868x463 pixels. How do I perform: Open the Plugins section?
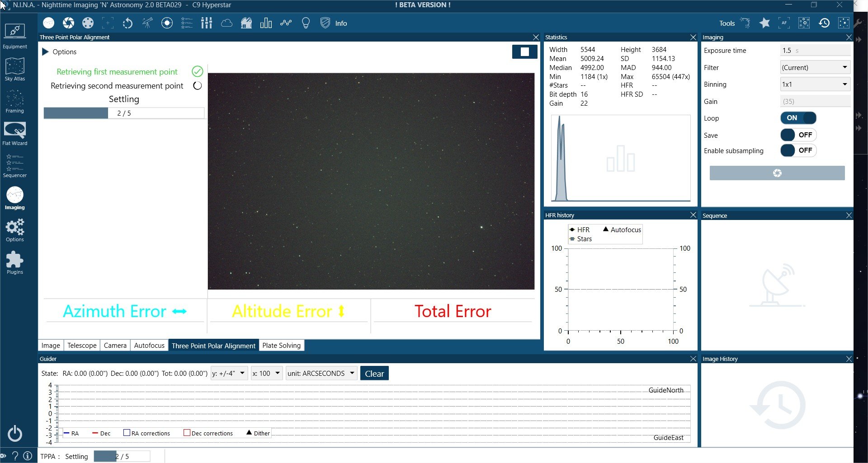click(x=15, y=262)
